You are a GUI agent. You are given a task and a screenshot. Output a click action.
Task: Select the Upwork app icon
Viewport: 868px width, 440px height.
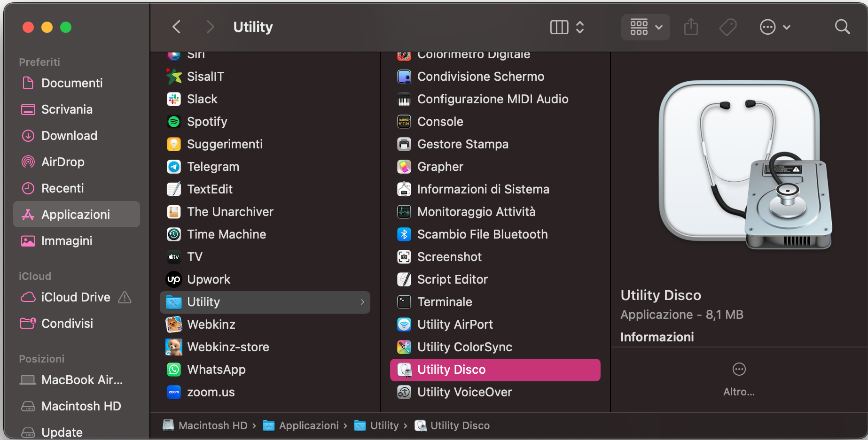coord(174,279)
